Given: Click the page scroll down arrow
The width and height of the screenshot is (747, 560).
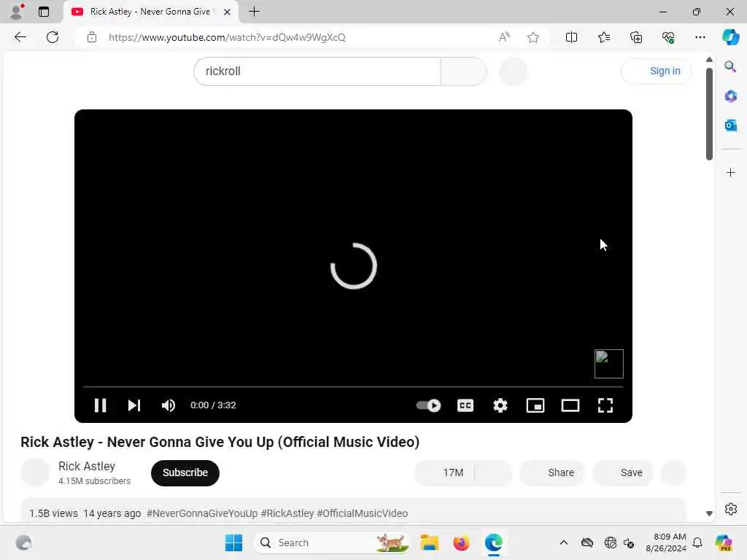Looking at the screenshot, I should pyautogui.click(x=709, y=513).
